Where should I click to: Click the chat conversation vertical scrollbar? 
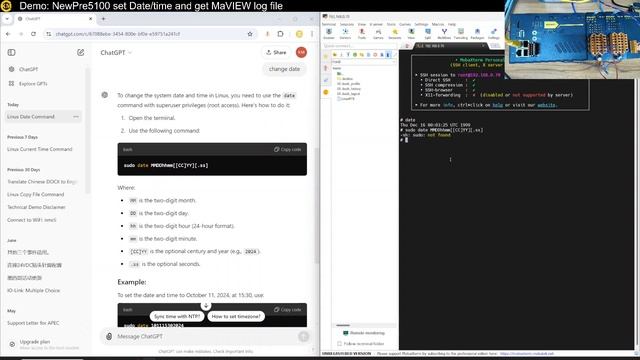[317, 204]
